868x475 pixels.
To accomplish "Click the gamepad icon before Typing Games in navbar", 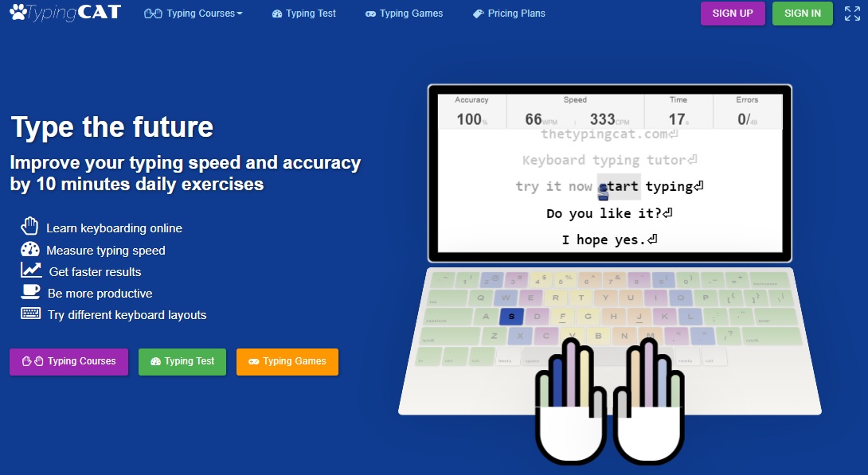I will pos(370,14).
